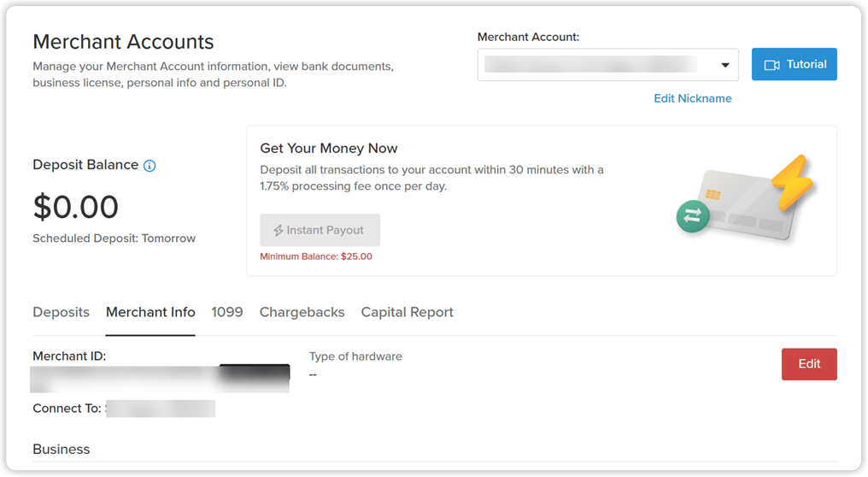
Task: Click the Merchant Accounts page heading
Action: coord(123,42)
